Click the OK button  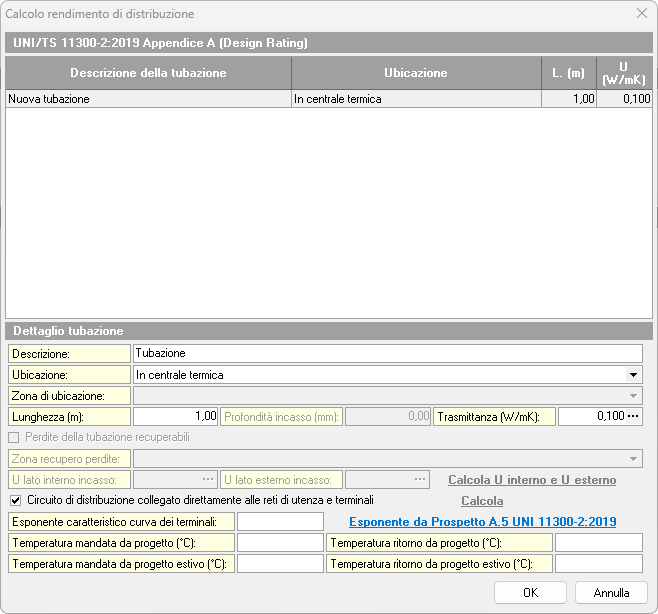[530, 593]
